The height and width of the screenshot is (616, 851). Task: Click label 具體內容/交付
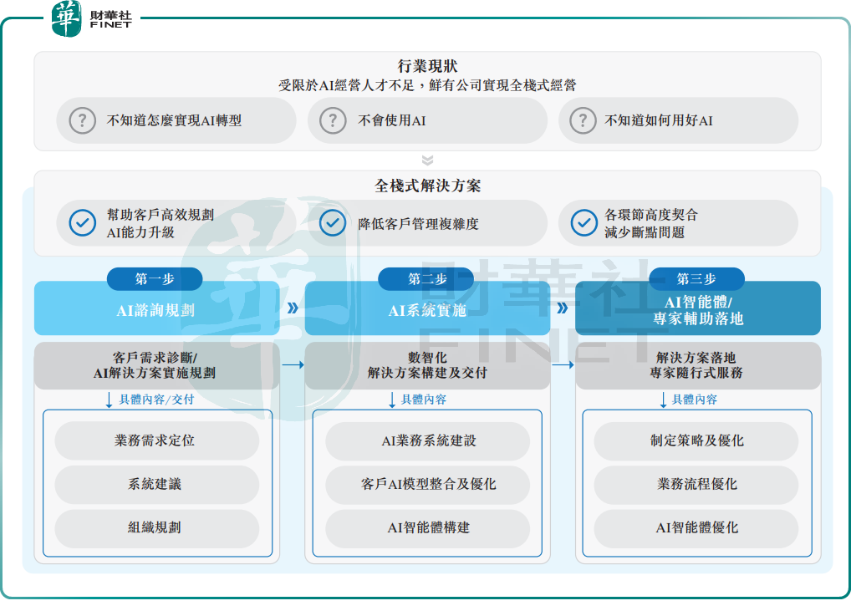156,400
